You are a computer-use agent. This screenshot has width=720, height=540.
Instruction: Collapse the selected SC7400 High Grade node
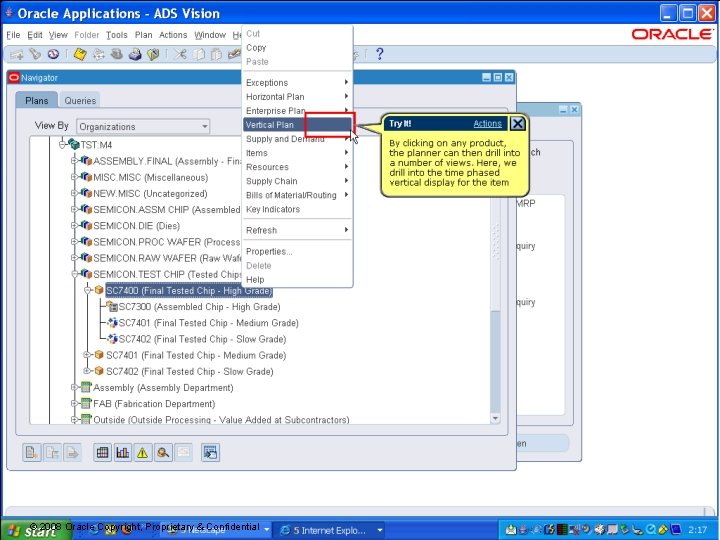pyautogui.click(x=87, y=290)
